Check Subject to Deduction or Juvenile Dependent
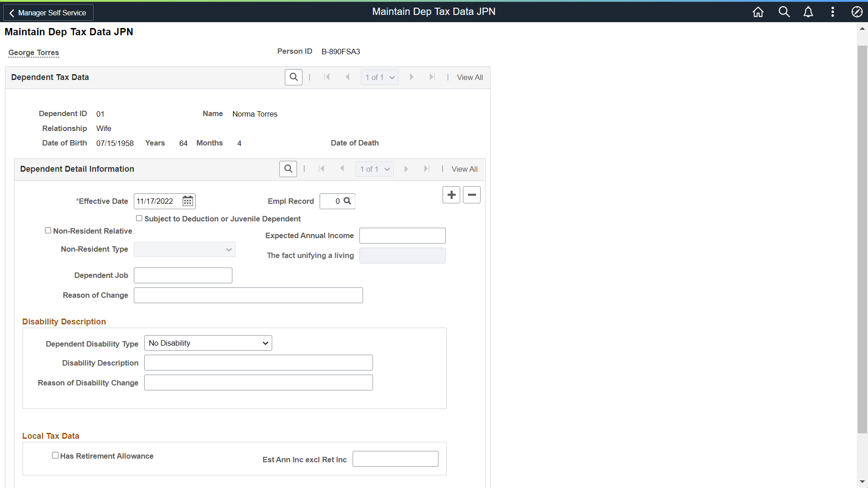Image resolution: width=868 pixels, height=488 pixels. 139,218
